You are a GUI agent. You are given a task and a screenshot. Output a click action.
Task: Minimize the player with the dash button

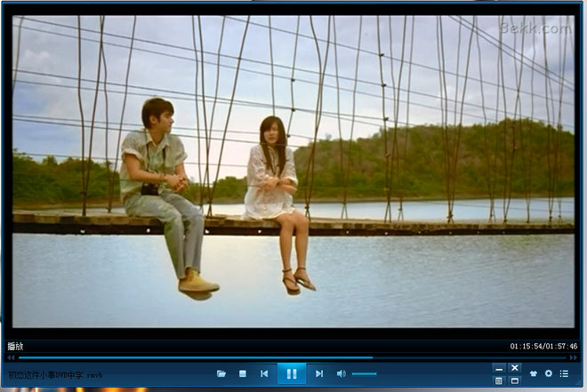(x=499, y=368)
